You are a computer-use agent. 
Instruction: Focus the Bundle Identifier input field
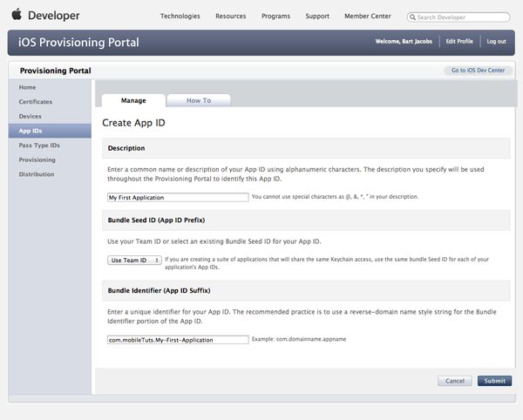(178, 340)
